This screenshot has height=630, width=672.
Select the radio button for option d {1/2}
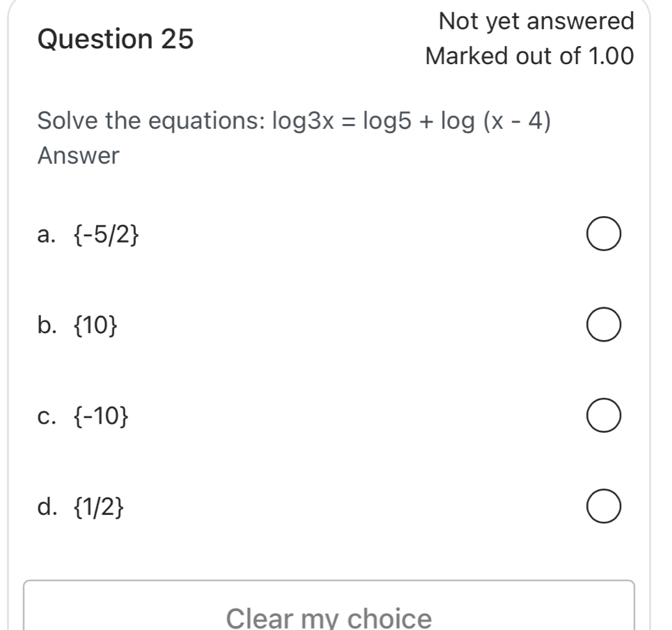tap(605, 507)
